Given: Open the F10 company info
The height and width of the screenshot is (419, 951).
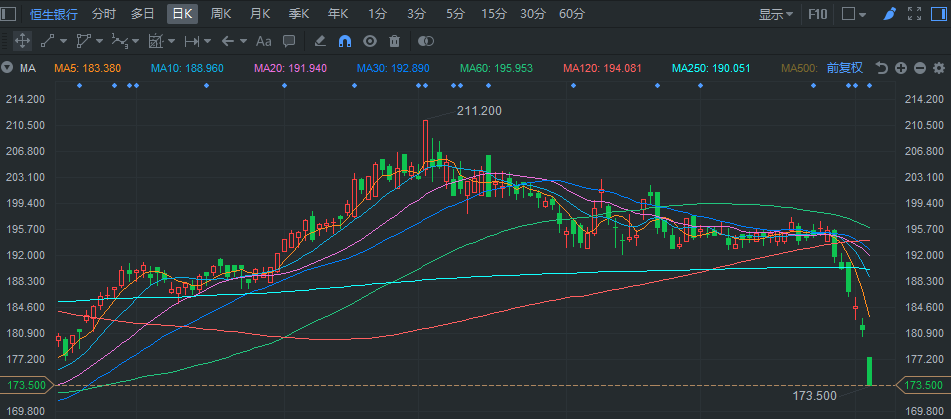Looking at the screenshot, I should tap(818, 13).
